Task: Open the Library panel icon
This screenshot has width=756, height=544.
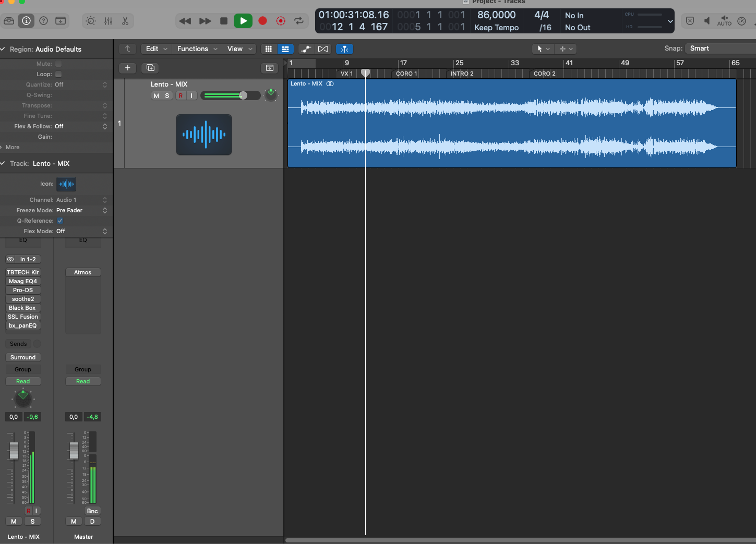Action: pyautogui.click(x=9, y=21)
